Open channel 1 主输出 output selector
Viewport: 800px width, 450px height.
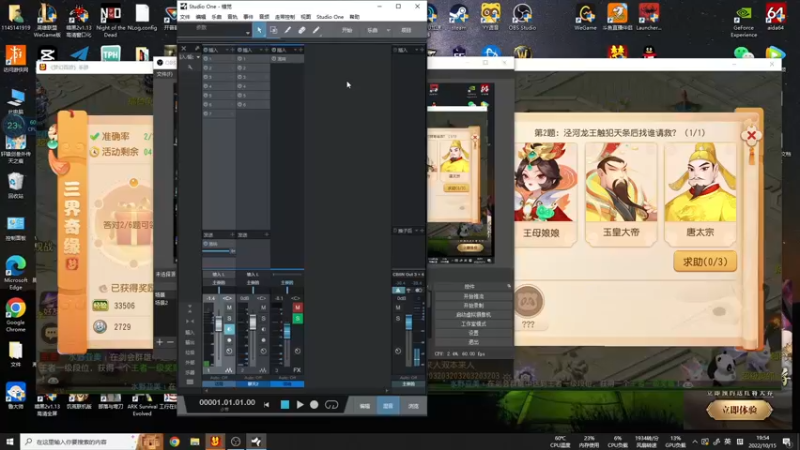pos(218,282)
